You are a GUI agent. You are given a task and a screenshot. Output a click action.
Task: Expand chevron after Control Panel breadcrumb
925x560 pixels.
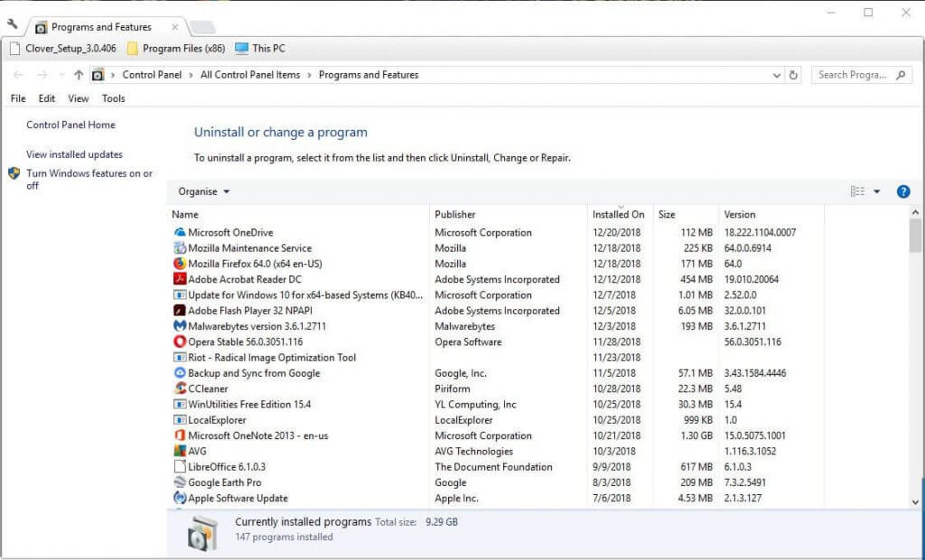(192, 75)
